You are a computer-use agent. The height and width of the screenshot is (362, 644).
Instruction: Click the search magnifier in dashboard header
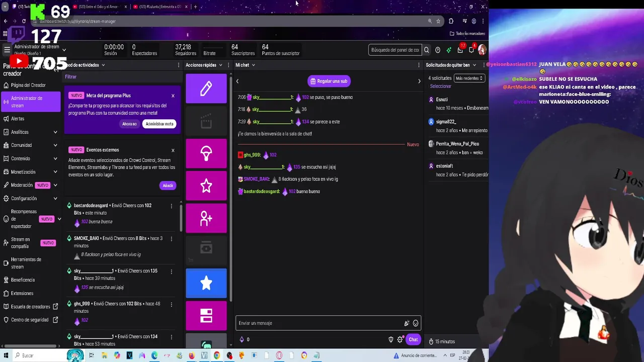(x=426, y=50)
